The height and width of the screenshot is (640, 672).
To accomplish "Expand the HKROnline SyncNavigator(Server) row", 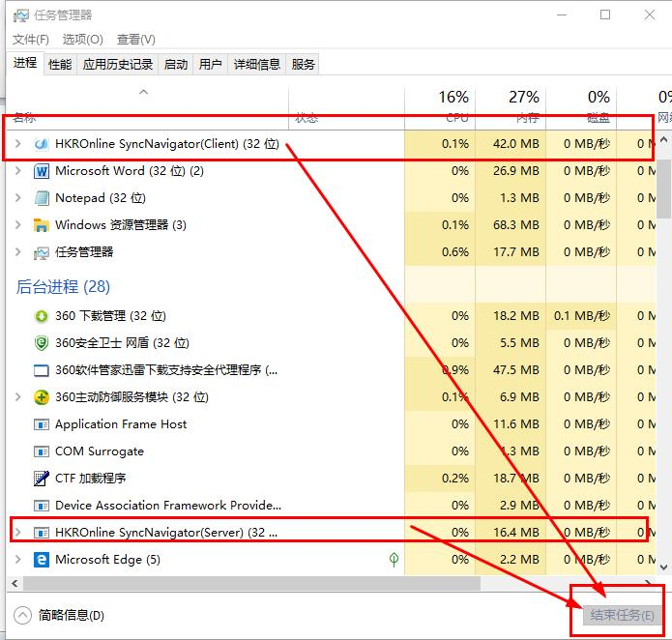I will pyautogui.click(x=18, y=533).
